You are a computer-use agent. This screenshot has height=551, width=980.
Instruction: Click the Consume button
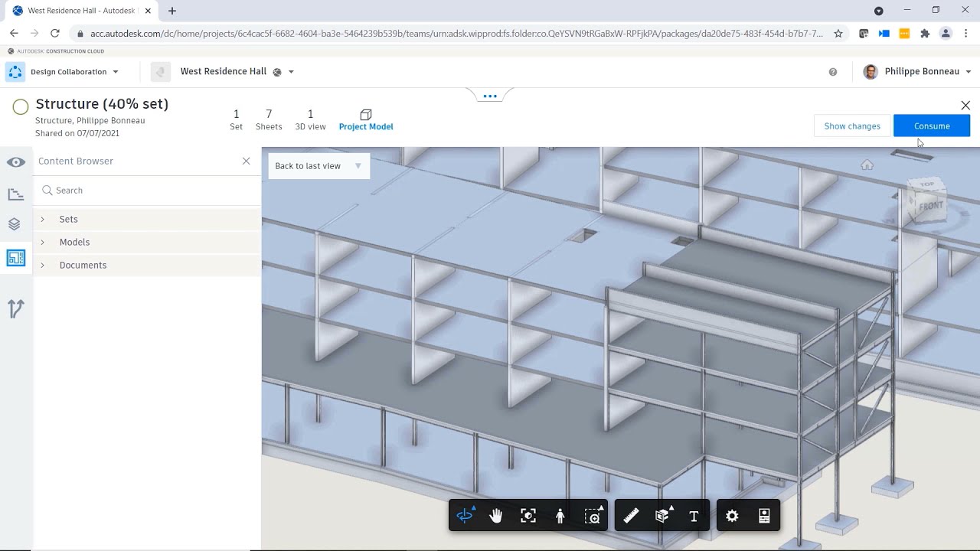pos(932,126)
